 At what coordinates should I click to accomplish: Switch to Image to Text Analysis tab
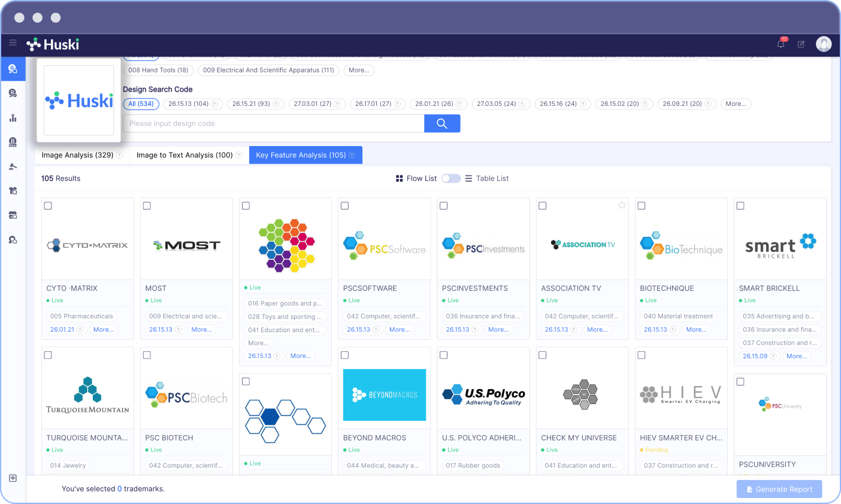[x=184, y=155]
